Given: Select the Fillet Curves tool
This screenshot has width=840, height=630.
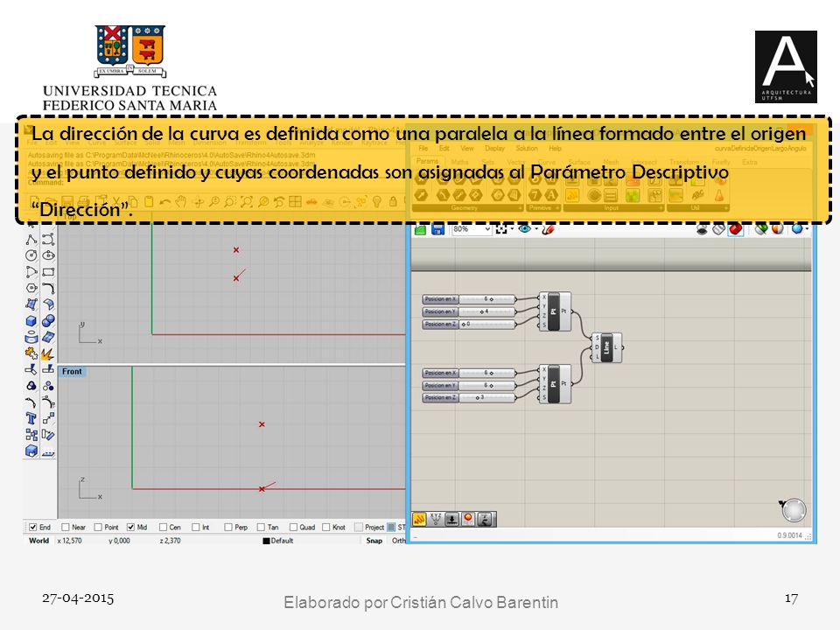Looking at the screenshot, I should (x=48, y=288).
